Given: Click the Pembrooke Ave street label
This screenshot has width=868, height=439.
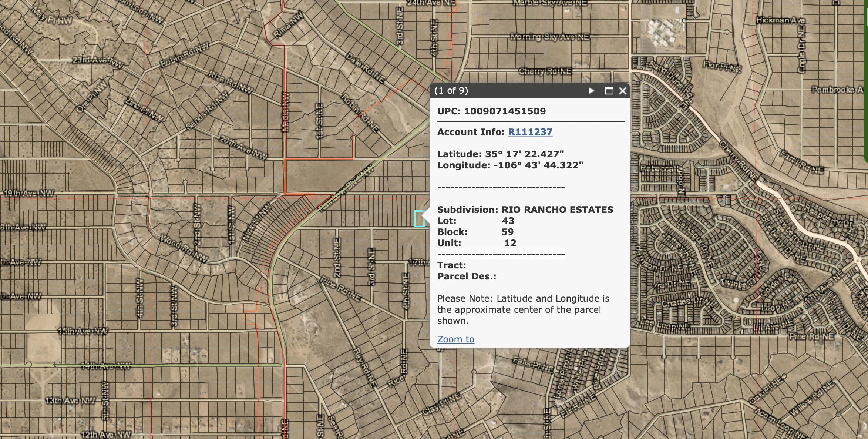Looking at the screenshot, I should [838, 90].
